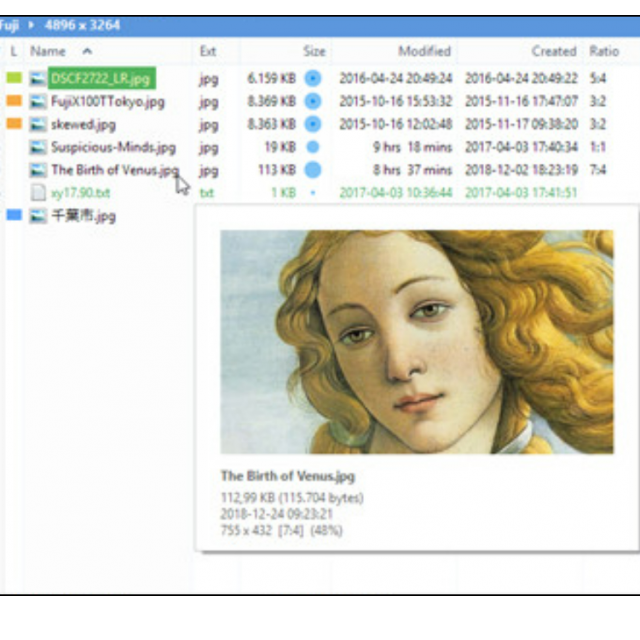Select file DSCF2722_LR.jpg
Image resolution: width=640 pixels, height=640 pixels.
tap(101, 78)
